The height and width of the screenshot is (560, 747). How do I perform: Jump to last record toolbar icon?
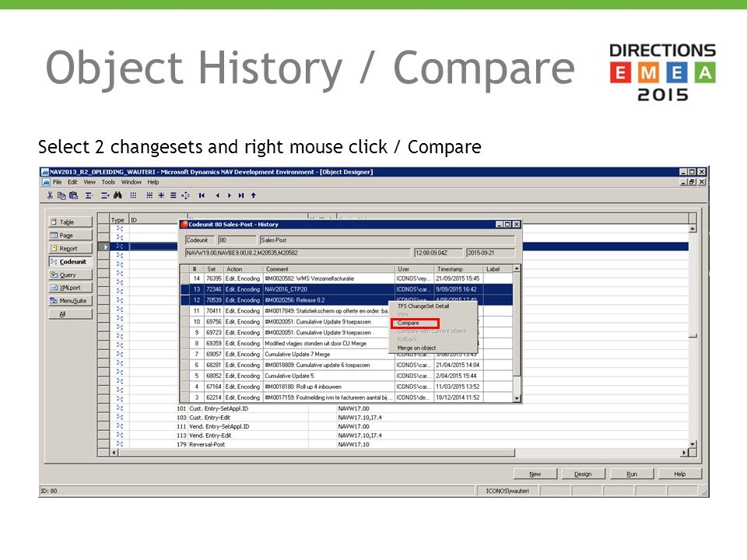point(241,195)
